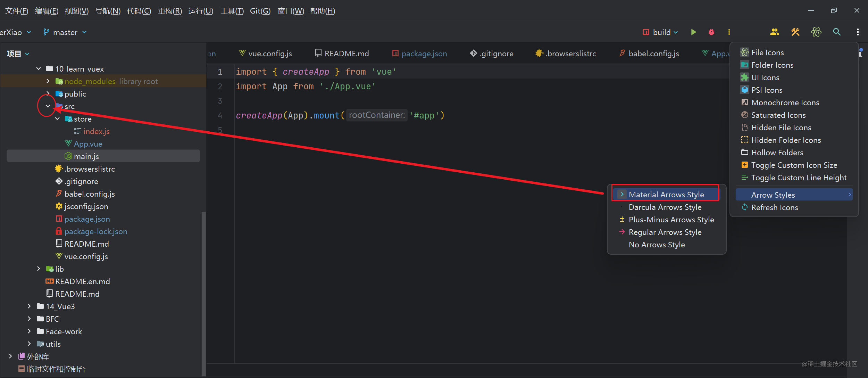Select Refresh Icons in the plugin menu
Image resolution: width=868 pixels, height=378 pixels.
point(775,207)
